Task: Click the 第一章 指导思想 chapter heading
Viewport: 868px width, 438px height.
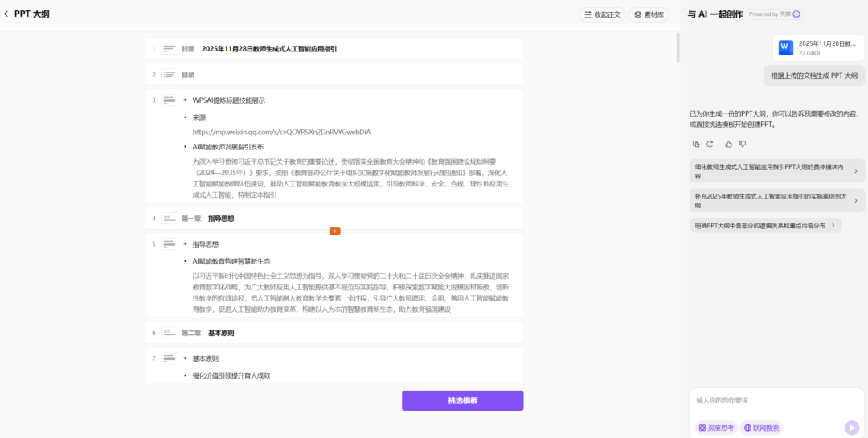Action: tap(207, 219)
